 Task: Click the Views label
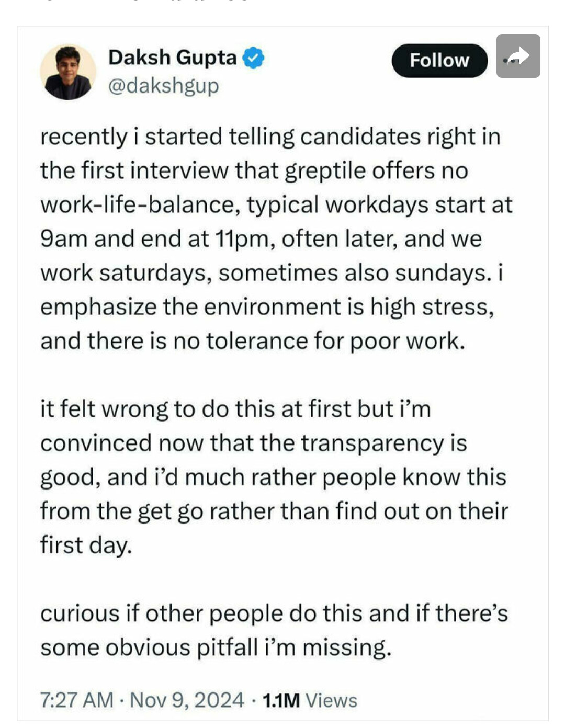331,700
